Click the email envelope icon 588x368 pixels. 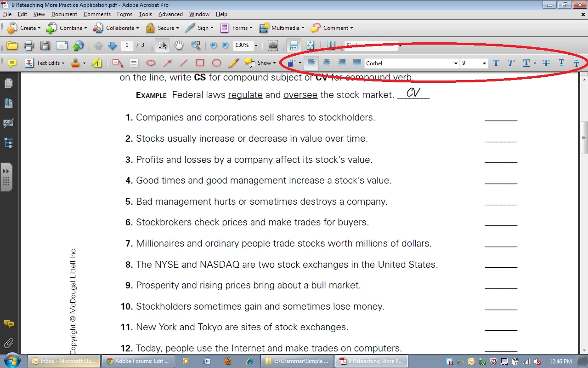click(62, 46)
